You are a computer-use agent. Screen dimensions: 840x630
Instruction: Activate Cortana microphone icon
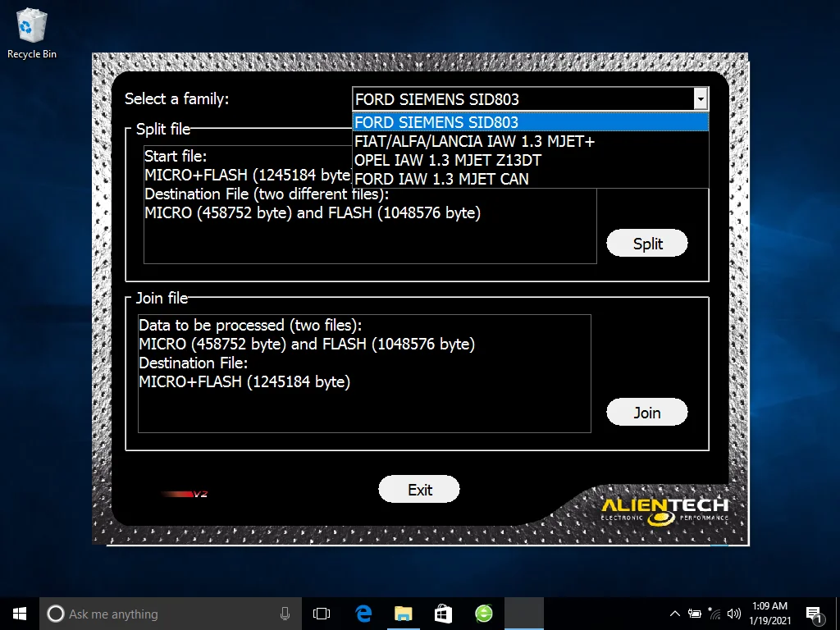(x=285, y=614)
